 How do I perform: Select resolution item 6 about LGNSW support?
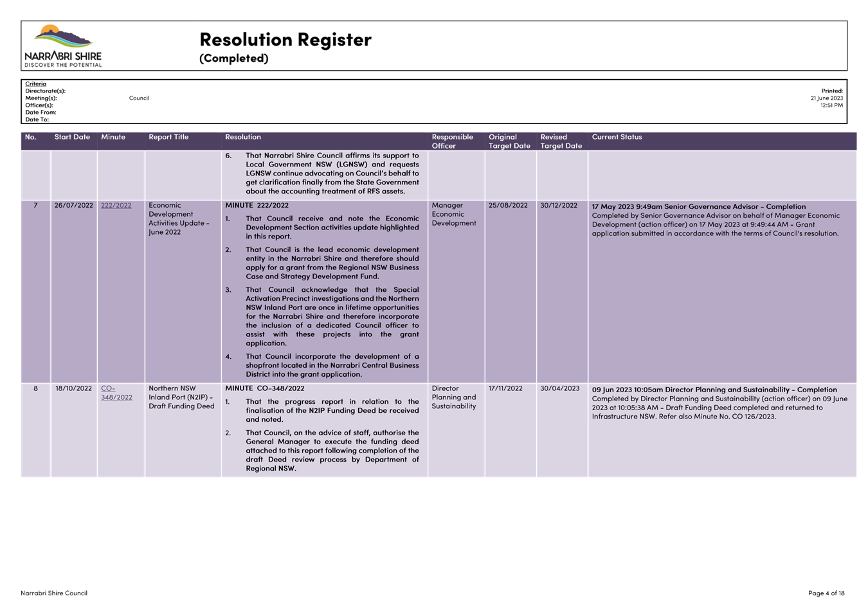pyautogui.click(x=322, y=174)
